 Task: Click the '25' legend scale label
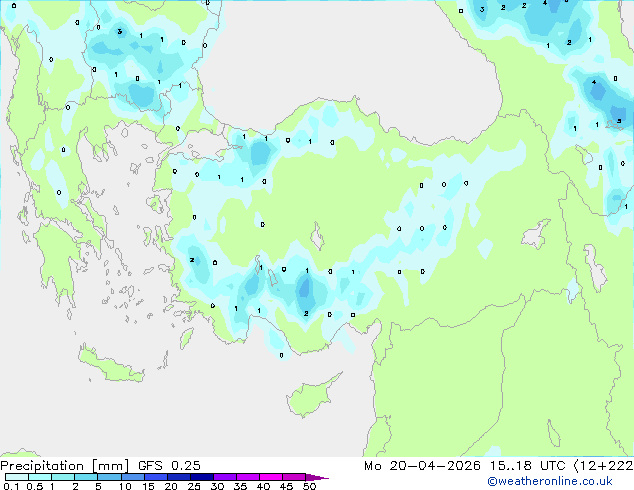pyautogui.click(x=194, y=486)
